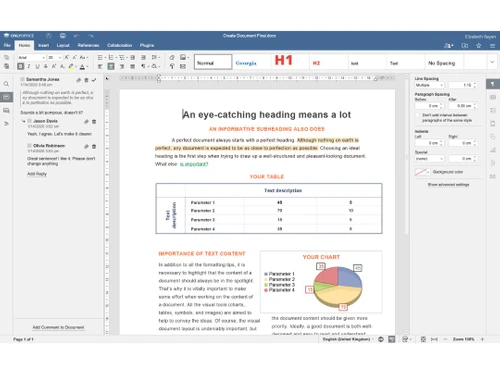Check Don't add interval between paragraphs
The width and height of the screenshot is (500, 375).
tap(417, 115)
